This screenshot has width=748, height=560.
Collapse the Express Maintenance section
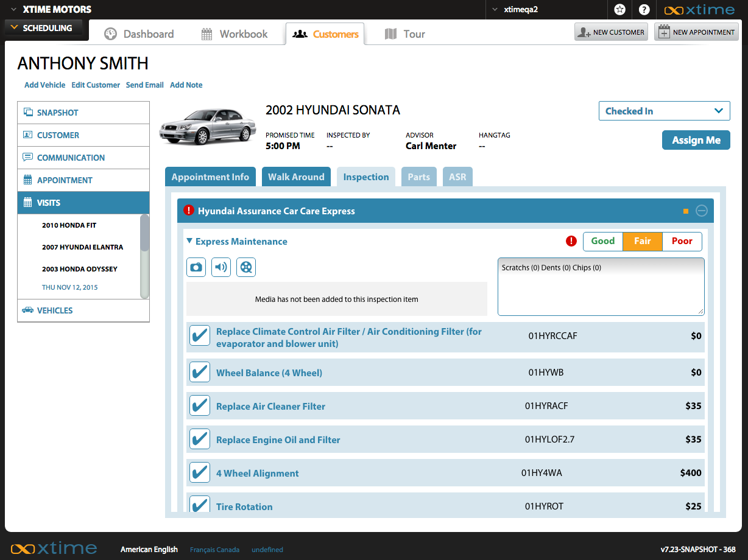pos(189,242)
